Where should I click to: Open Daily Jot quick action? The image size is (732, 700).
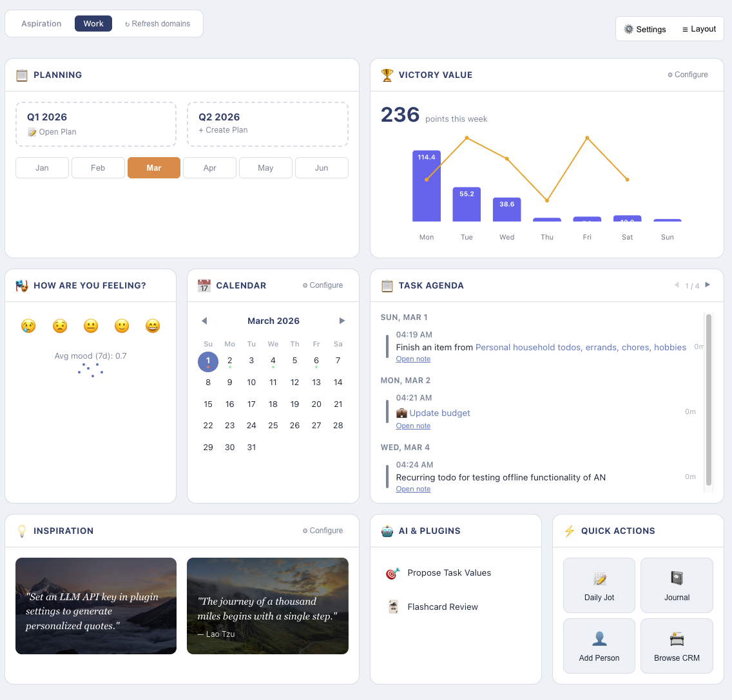599,585
